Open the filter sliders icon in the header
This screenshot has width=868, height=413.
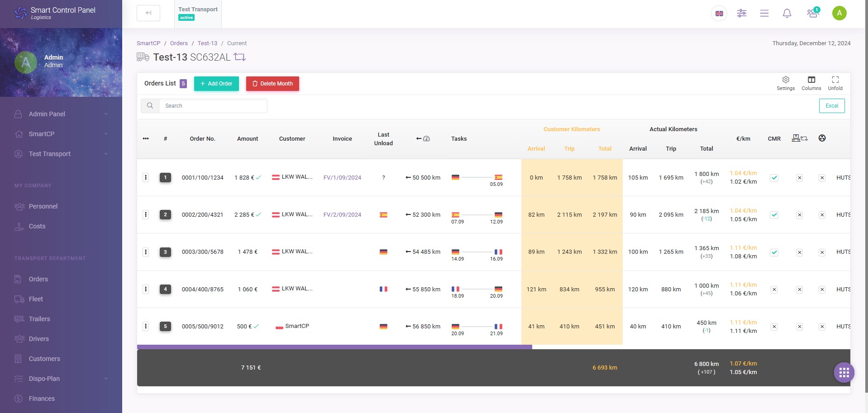click(741, 13)
